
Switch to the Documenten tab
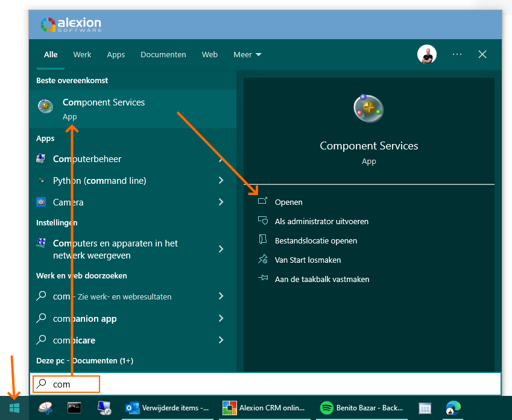[x=163, y=54]
